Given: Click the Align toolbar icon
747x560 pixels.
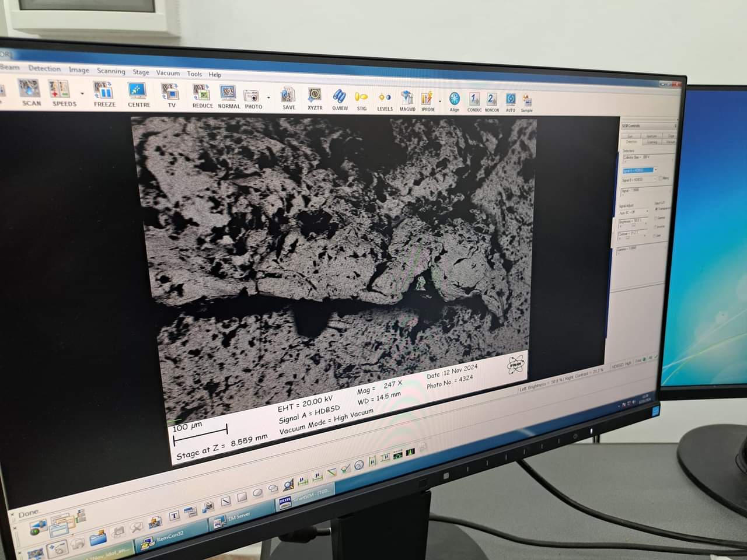Looking at the screenshot, I should point(454,101).
